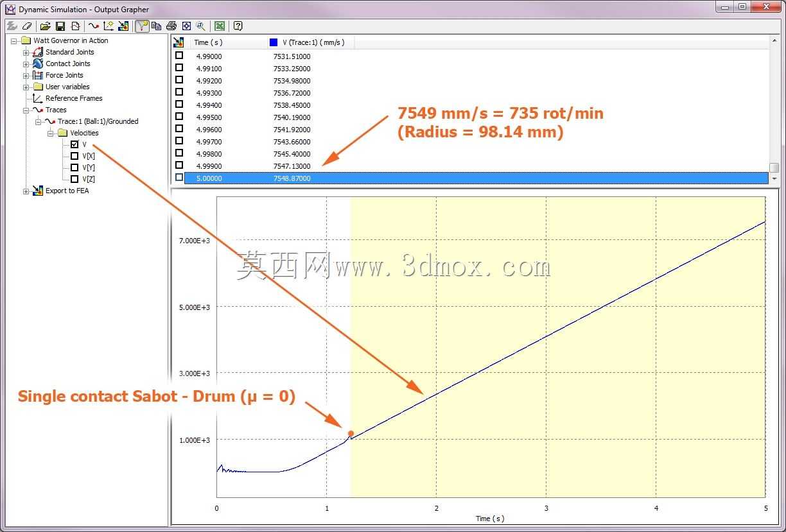Select the time cell 4.99700
This screenshot has height=532, width=786.
(x=208, y=142)
